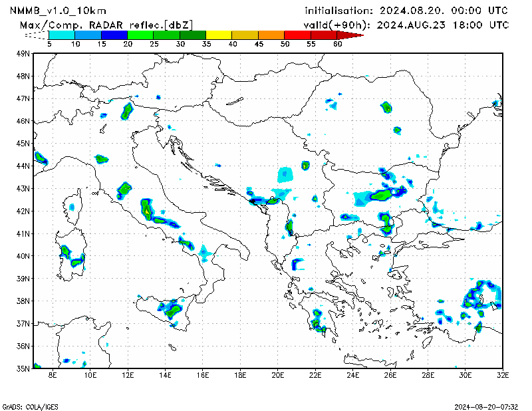This screenshot has height=411, width=532.
Task: Click the yellow 35–40 dBZ legend segment
Action: [219, 35]
